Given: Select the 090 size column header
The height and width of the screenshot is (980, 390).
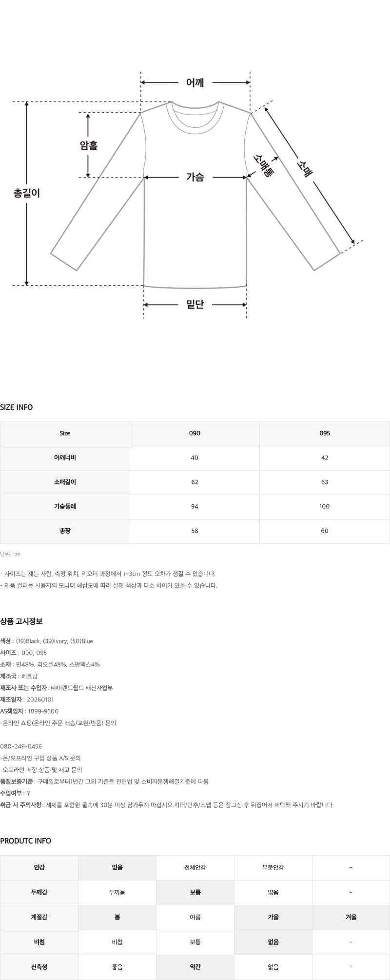Looking at the screenshot, I should (195, 433).
